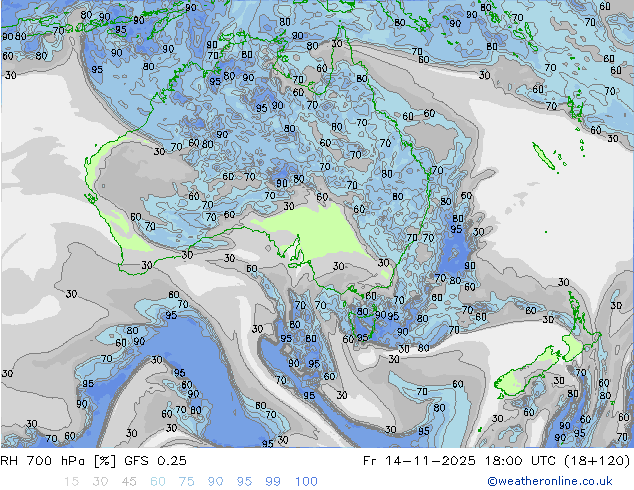Click legend value 15
Image resolution: width=634 pixels, height=490 pixels.
click(x=71, y=482)
